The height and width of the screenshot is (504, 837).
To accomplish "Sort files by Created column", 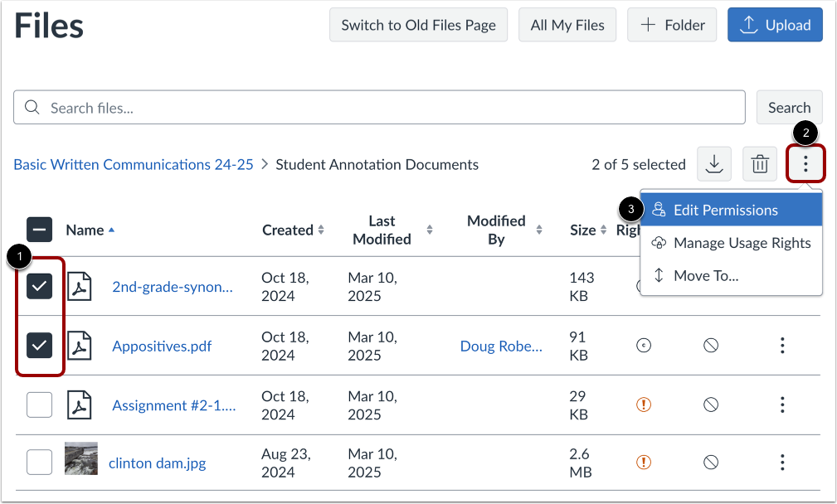I will (290, 230).
